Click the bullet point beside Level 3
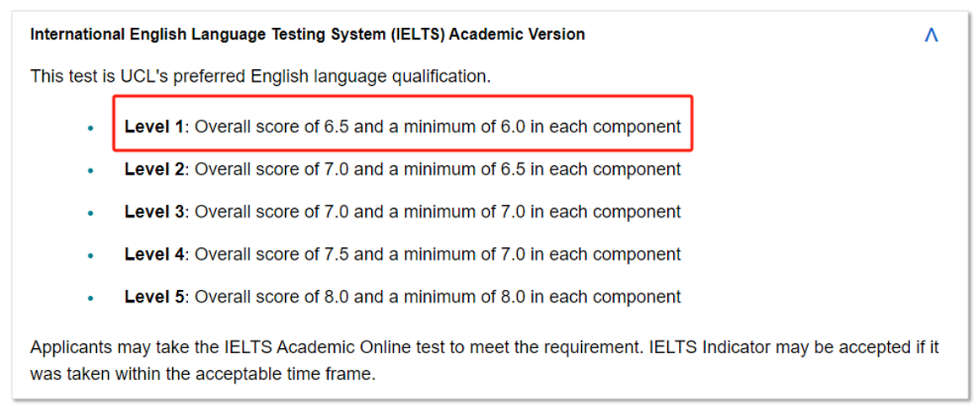The image size is (980, 413). pyautogui.click(x=90, y=212)
